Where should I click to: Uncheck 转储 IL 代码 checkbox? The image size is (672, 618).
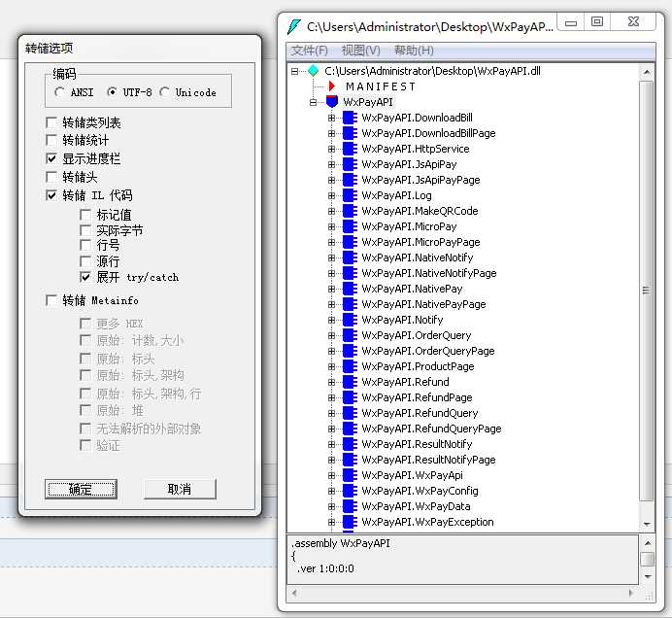(x=51, y=195)
